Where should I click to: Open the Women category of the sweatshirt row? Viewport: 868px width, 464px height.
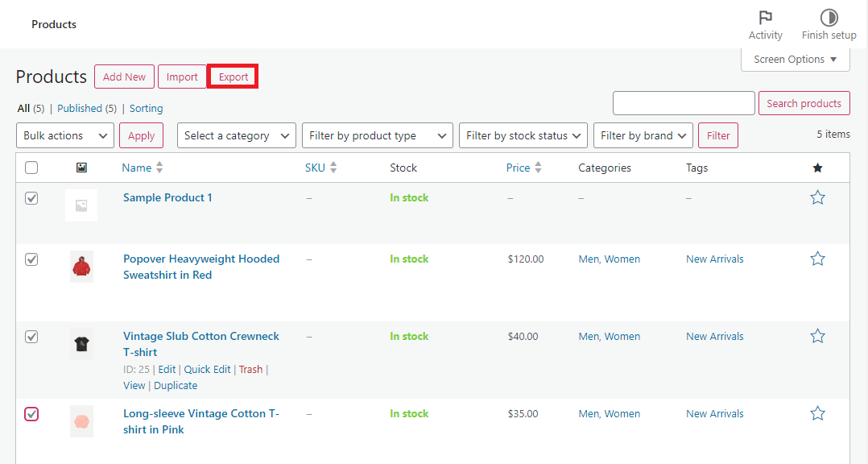[x=622, y=259]
